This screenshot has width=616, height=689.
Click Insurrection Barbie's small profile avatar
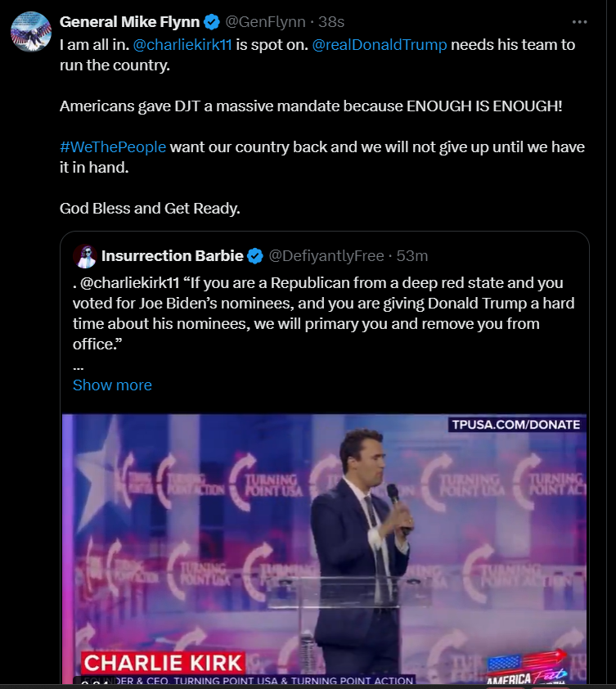(x=85, y=256)
